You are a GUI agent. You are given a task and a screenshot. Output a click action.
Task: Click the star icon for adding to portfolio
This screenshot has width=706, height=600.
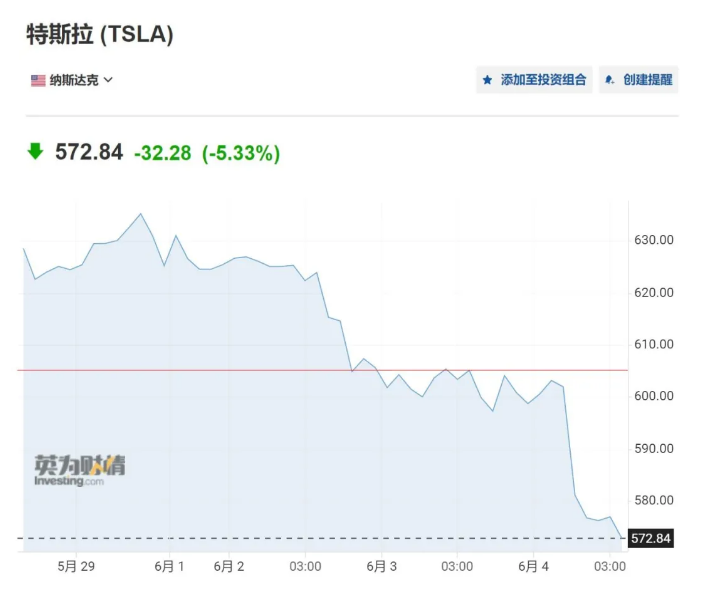point(488,80)
